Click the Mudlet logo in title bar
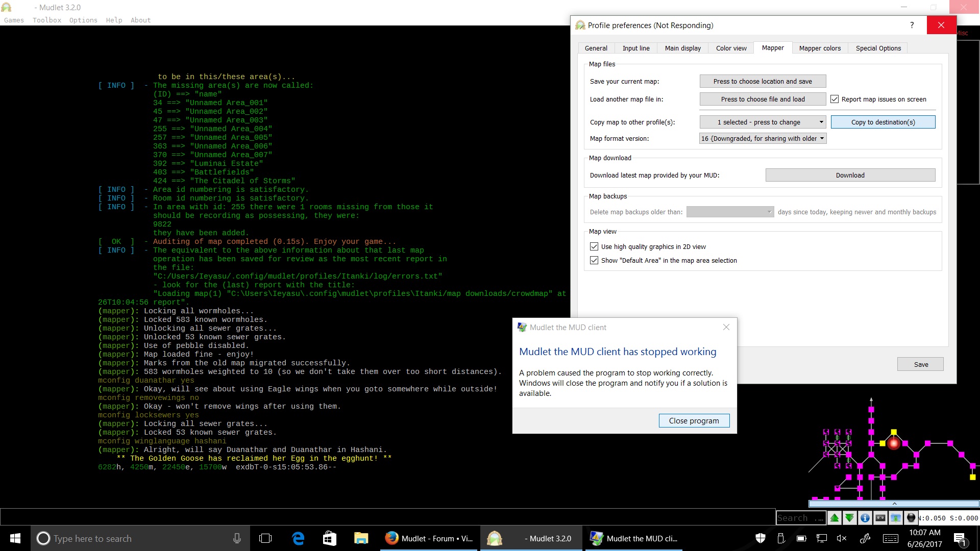Viewport: 980px width, 551px height. pyautogui.click(x=6, y=7)
